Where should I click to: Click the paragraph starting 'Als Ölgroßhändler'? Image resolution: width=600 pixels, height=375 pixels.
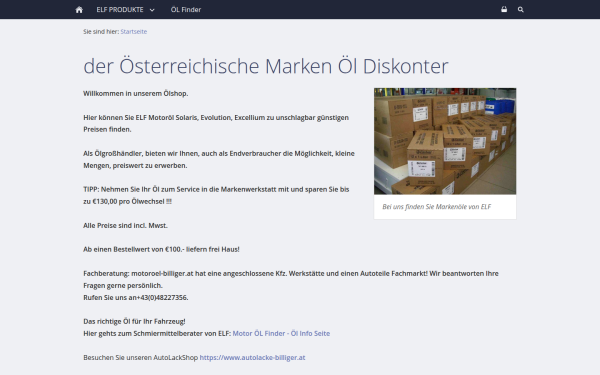[219, 159]
